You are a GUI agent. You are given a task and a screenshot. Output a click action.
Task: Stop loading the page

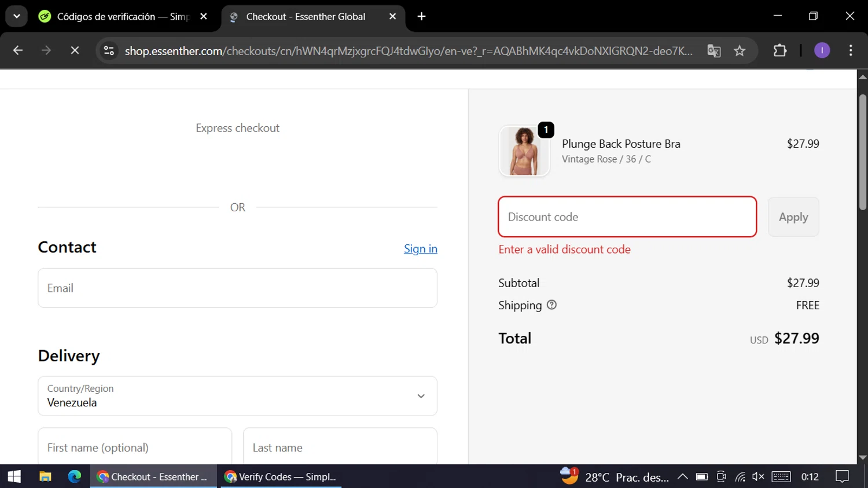[x=75, y=51]
